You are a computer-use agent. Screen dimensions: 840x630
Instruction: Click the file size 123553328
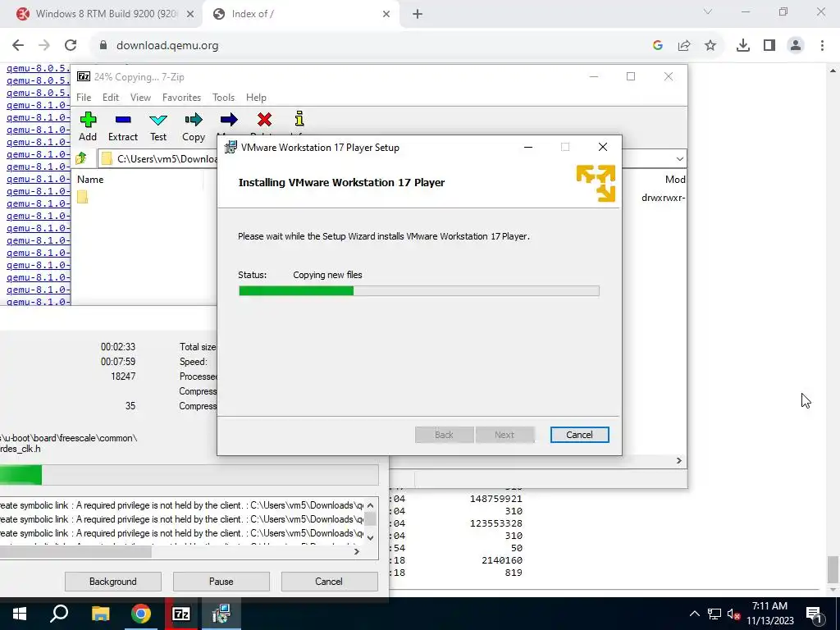coord(496,523)
